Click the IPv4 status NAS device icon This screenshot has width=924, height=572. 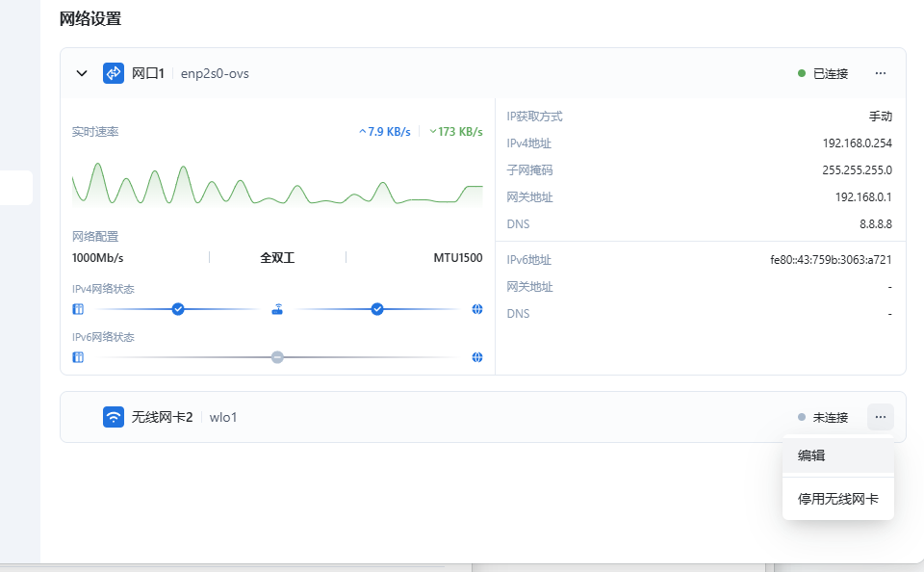click(78, 309)
